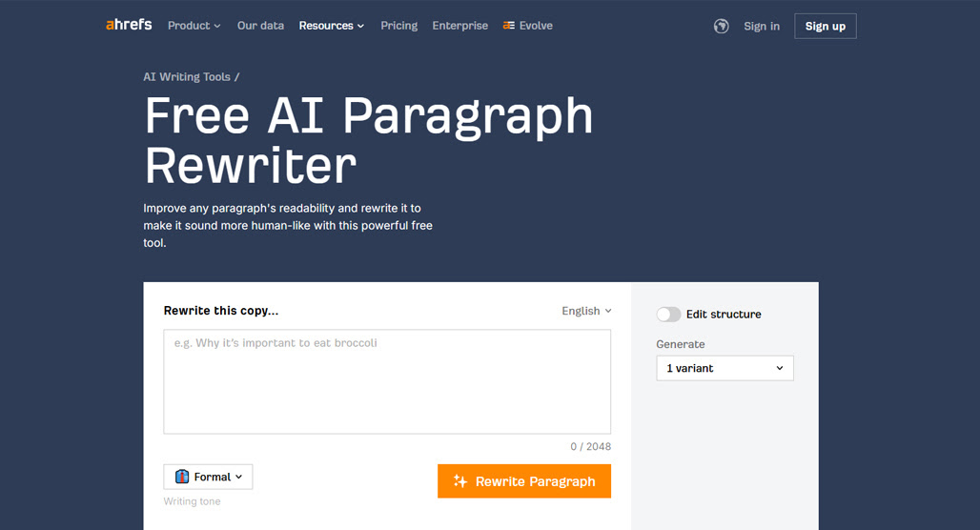This screenshot has width=980, height=530.
Task: Go to the Pricing page
Action: pyautogui.click(x=398, y=26)
